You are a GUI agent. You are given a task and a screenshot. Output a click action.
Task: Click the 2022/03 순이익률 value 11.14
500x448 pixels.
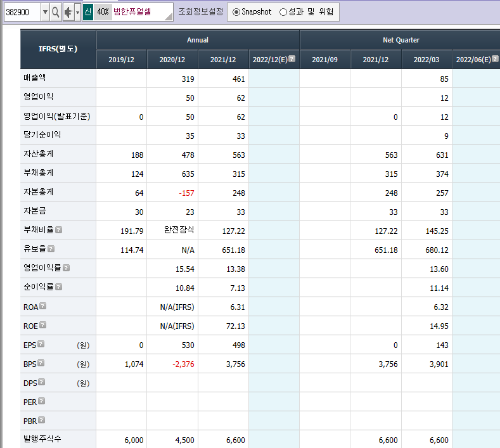click(x=439, y=288)
